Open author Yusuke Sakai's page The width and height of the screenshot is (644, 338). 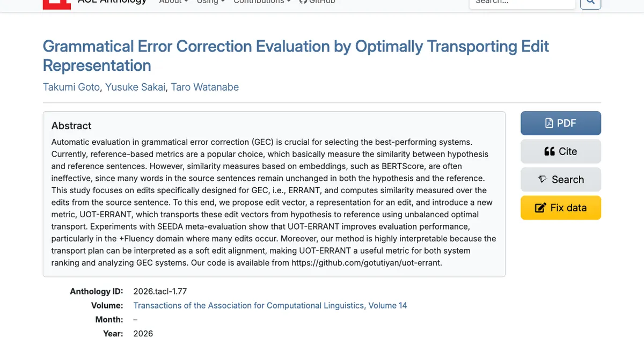click(x=135, y=87)
